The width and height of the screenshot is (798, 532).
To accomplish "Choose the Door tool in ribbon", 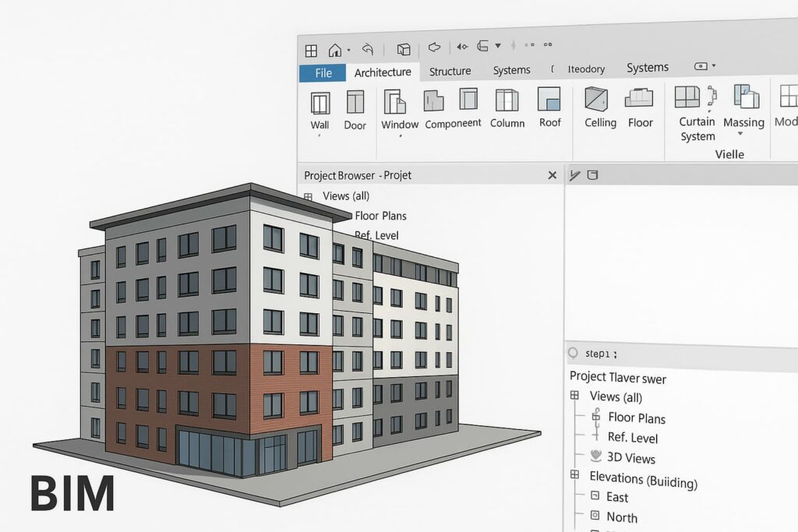I will (355, 102).
